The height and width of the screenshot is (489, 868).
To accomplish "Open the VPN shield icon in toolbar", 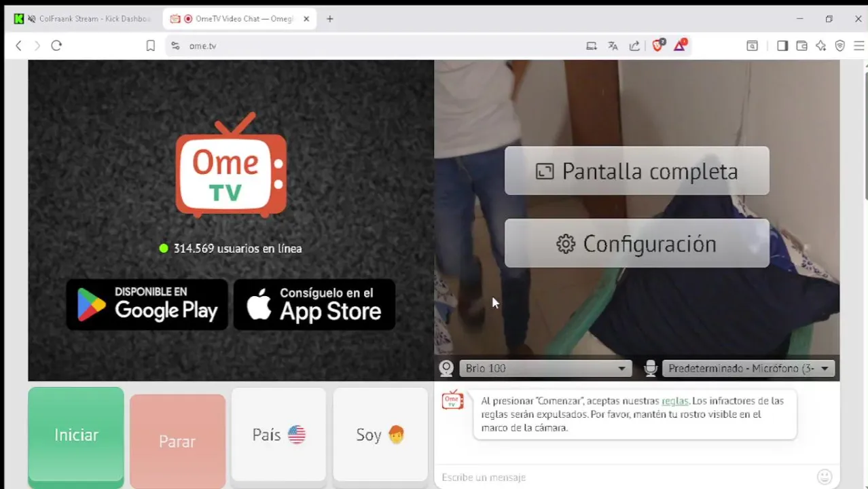I will coord(840,46).
